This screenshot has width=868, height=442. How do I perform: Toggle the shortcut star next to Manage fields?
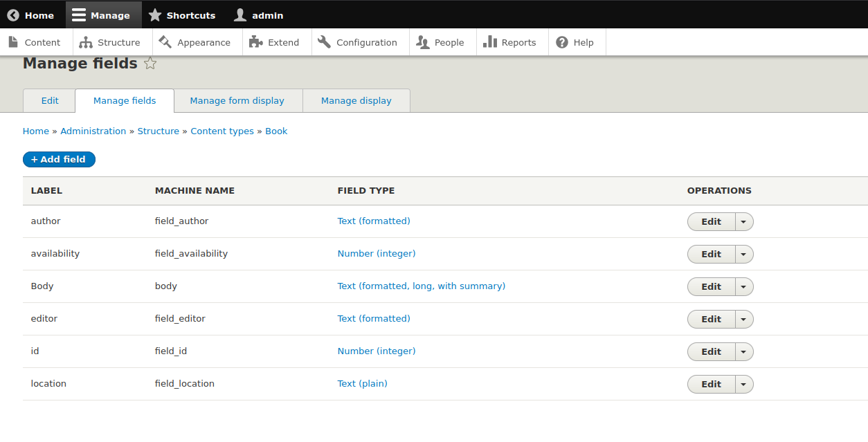coord(150,63)
